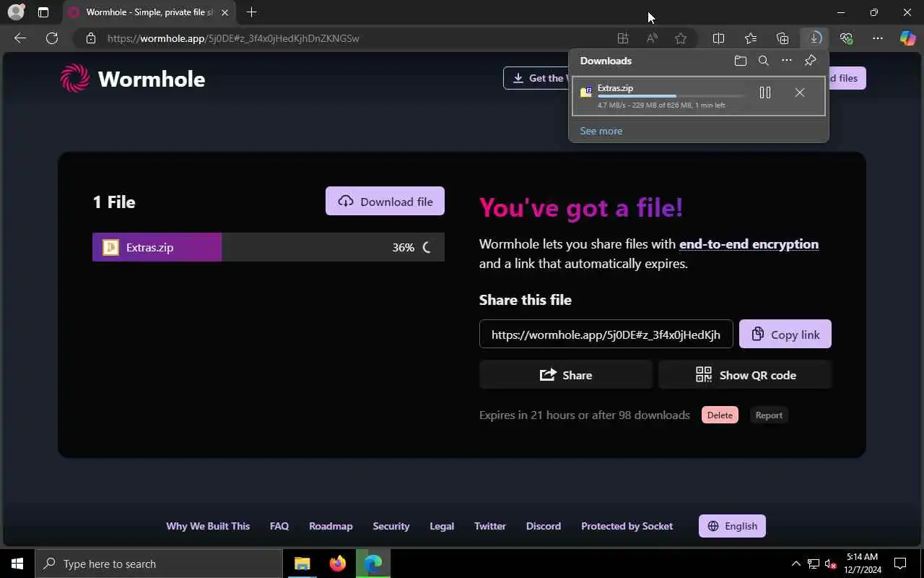This screenshot has width=924, height=578.
Task: Click the taskbar search box
Action: pyautogui.click(x=159, y=564)
